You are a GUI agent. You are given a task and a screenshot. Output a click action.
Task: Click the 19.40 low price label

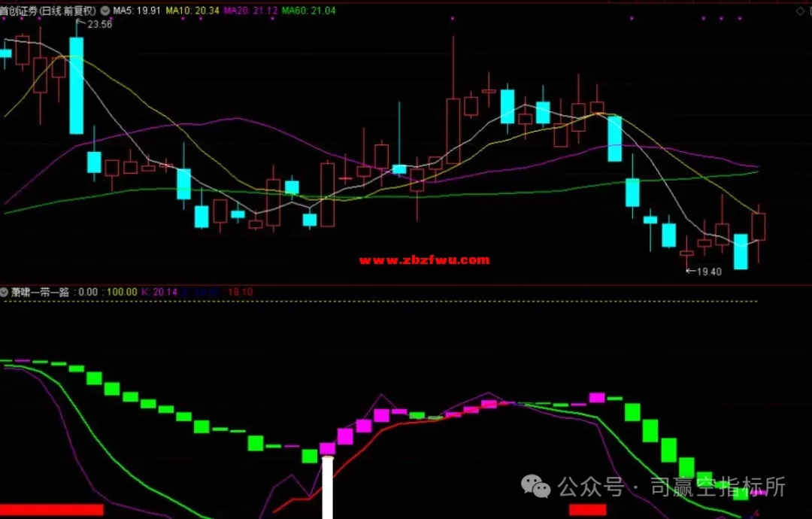point(709,272)
